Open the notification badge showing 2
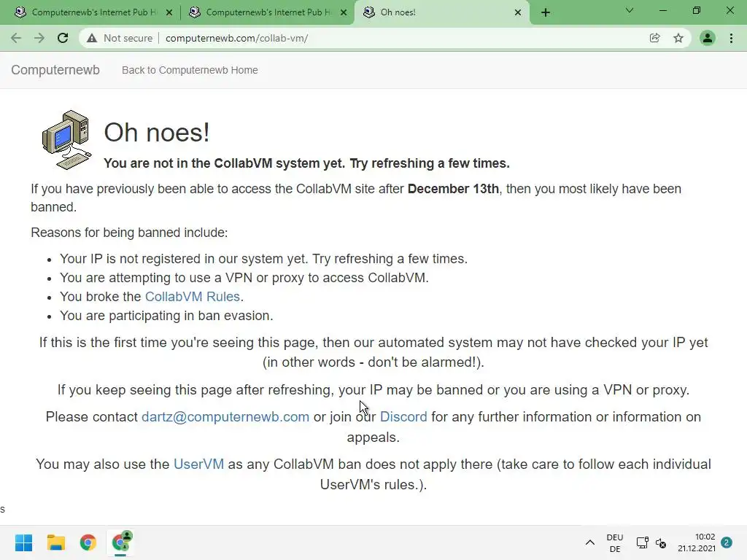747x560 pixels. point(727,542)
